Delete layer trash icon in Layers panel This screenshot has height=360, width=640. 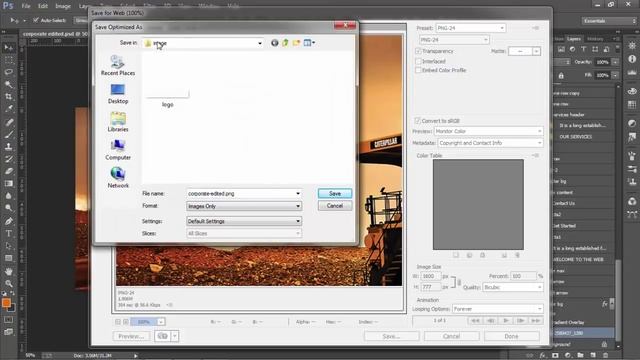[x=606, y=355]
